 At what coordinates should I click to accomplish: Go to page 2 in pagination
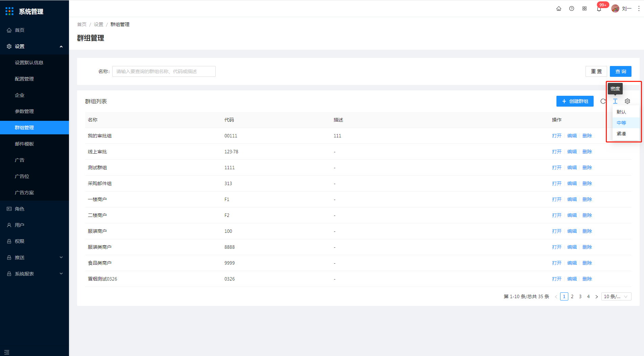pos(572,297)
